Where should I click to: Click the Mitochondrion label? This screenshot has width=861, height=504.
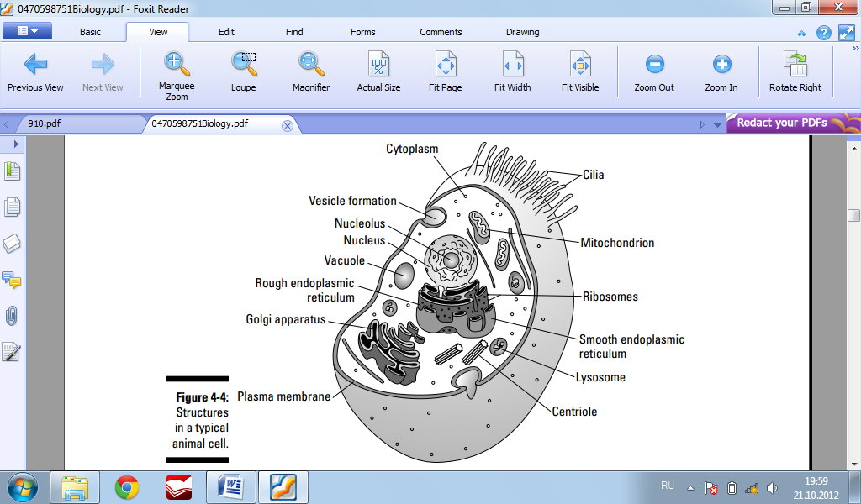click(617, 243)
